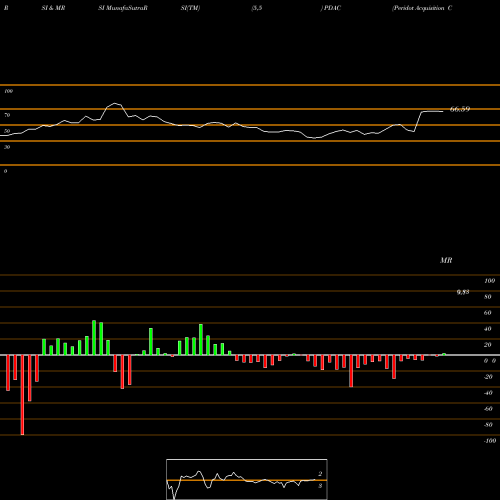Click the 9.83 MR value label
500x500 pixels.
coord(463,292)
